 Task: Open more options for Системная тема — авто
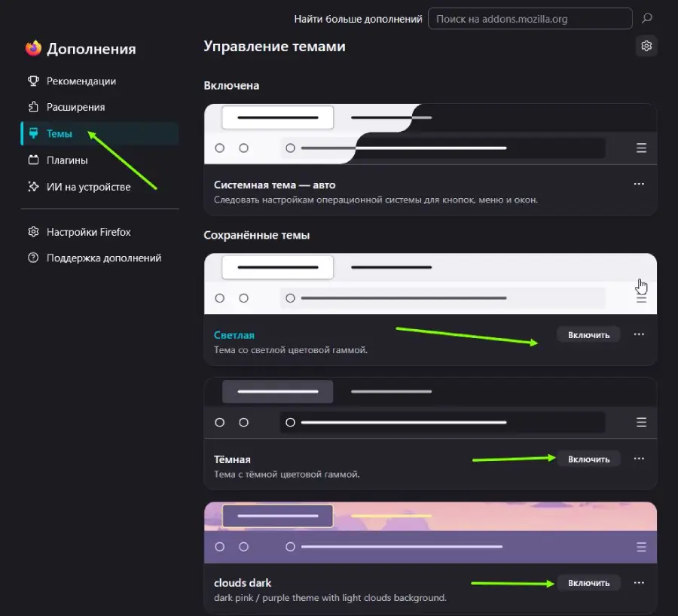(639, 184)
